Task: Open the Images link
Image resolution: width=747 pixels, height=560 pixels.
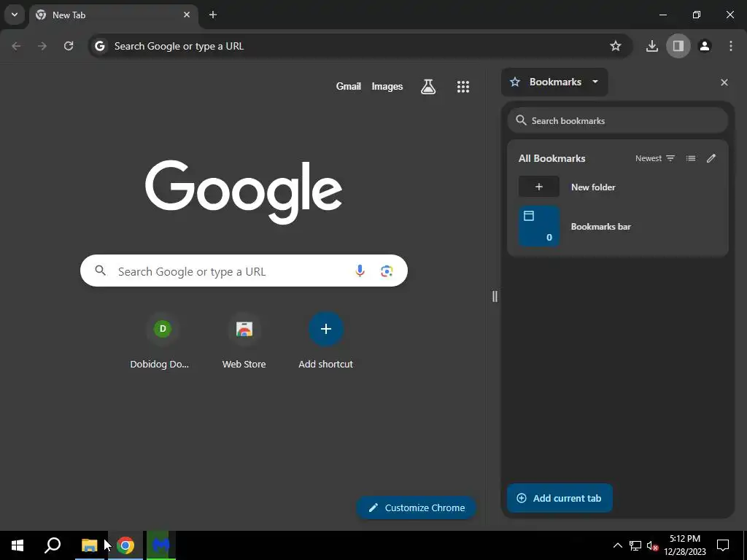Action: [387, 86]
